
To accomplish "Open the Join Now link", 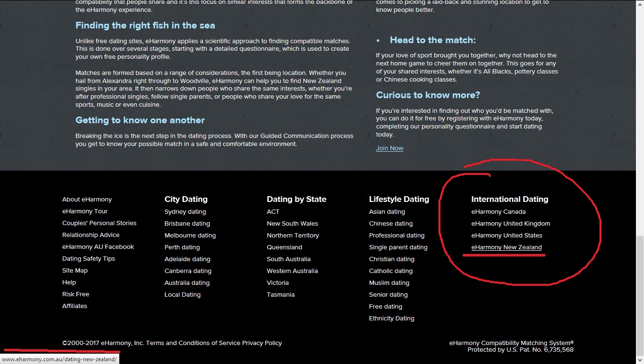I will coord(390,148).
